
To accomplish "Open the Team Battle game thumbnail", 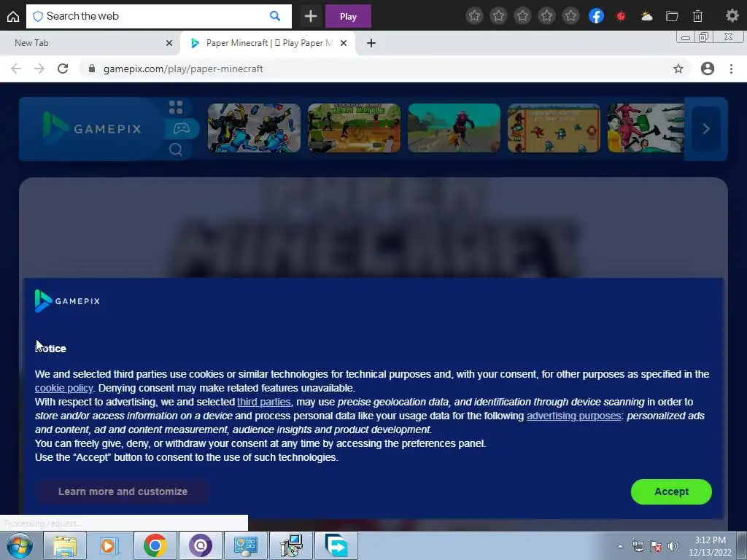I will click(x=354, y=128).
